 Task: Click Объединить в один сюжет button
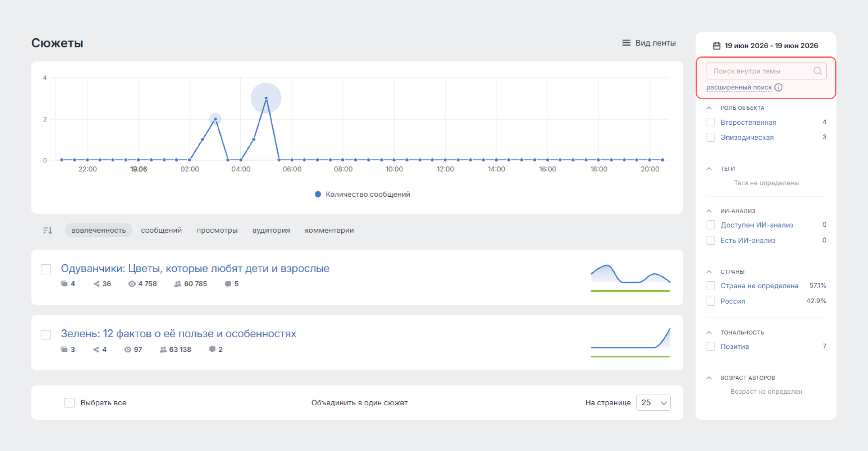[359, 403]
